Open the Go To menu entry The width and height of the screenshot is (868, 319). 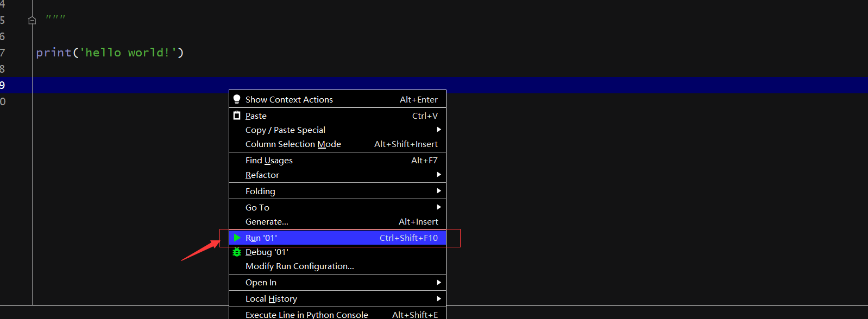click(337, 207)
